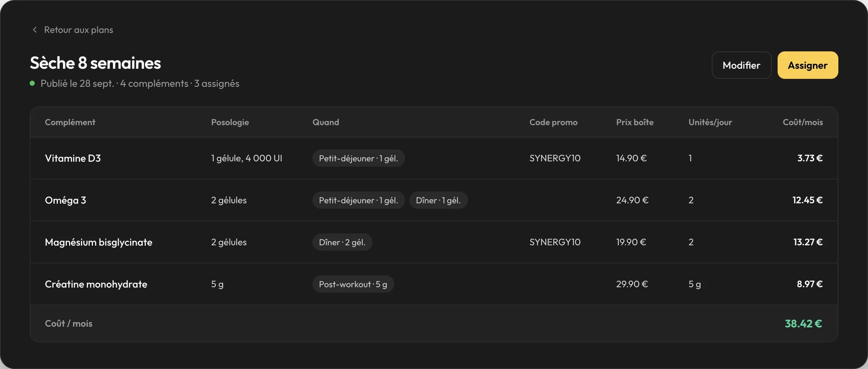Click the 5 g units per day value

point(695,284)
